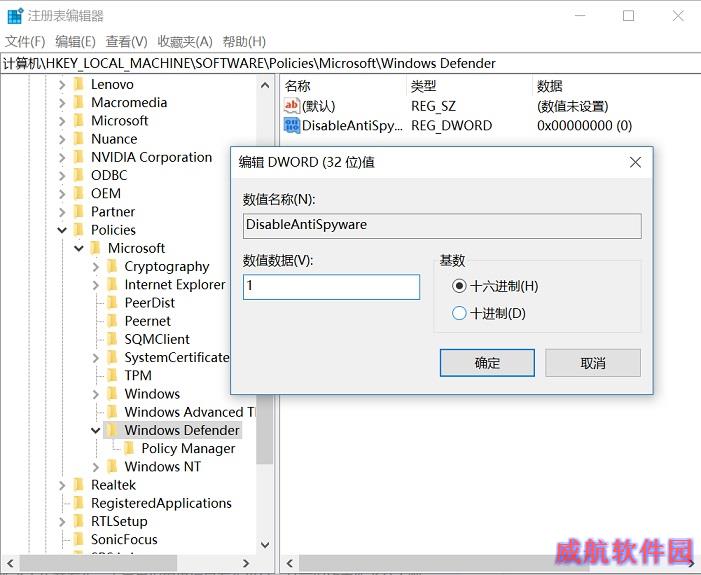701x575 pixels.
Task: Click the RTLSetup folder icon
Action: tap(79, 521)
